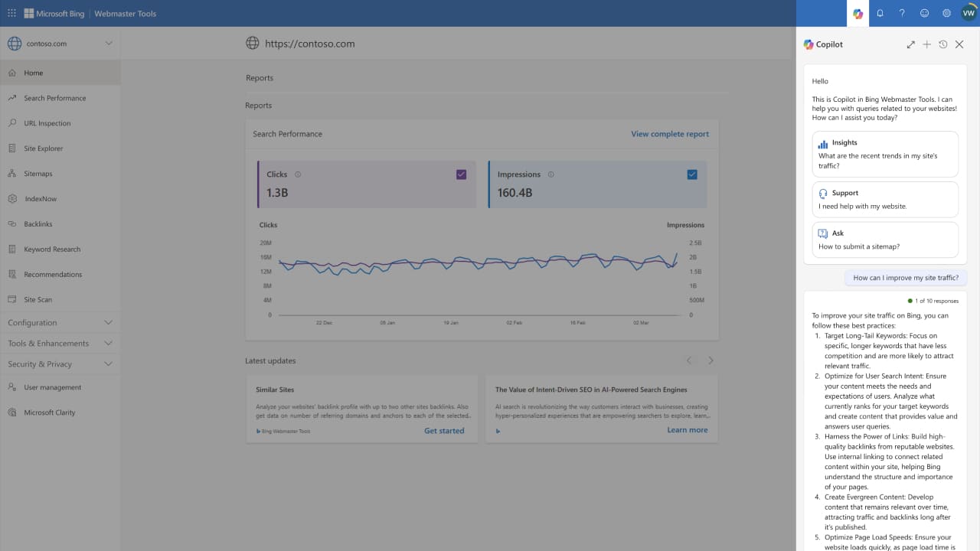Click the Clicks 1.3B metric card
980x551 pixels.
367,184
